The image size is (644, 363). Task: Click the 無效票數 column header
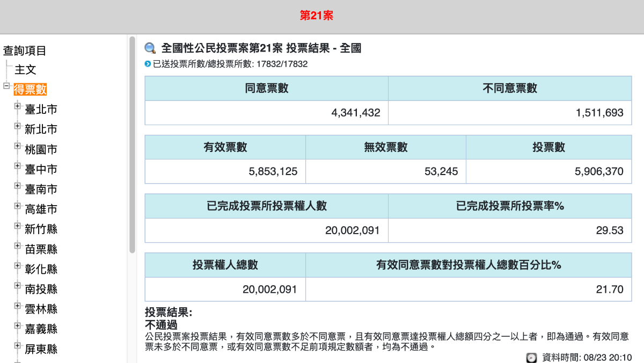click(x=386, y=147)
